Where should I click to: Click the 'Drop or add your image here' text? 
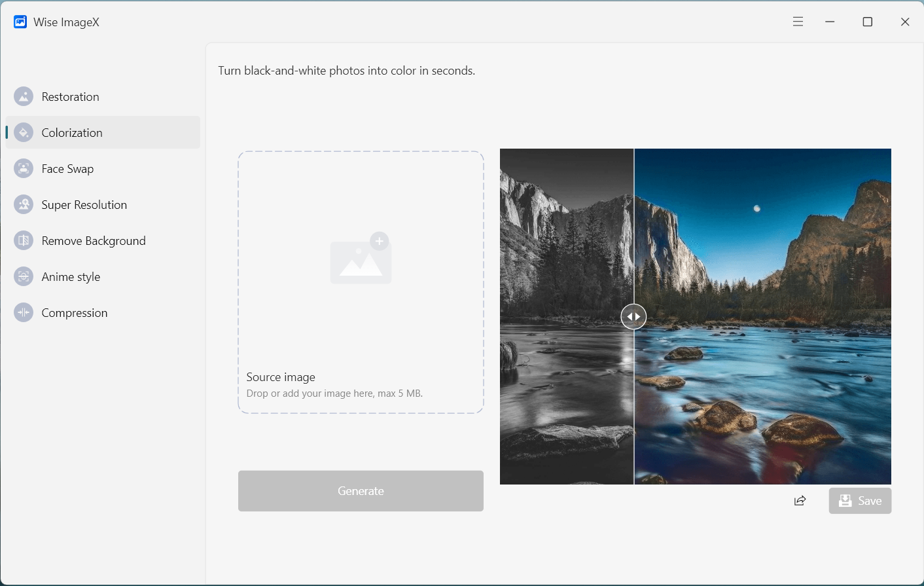pos(334,394)
